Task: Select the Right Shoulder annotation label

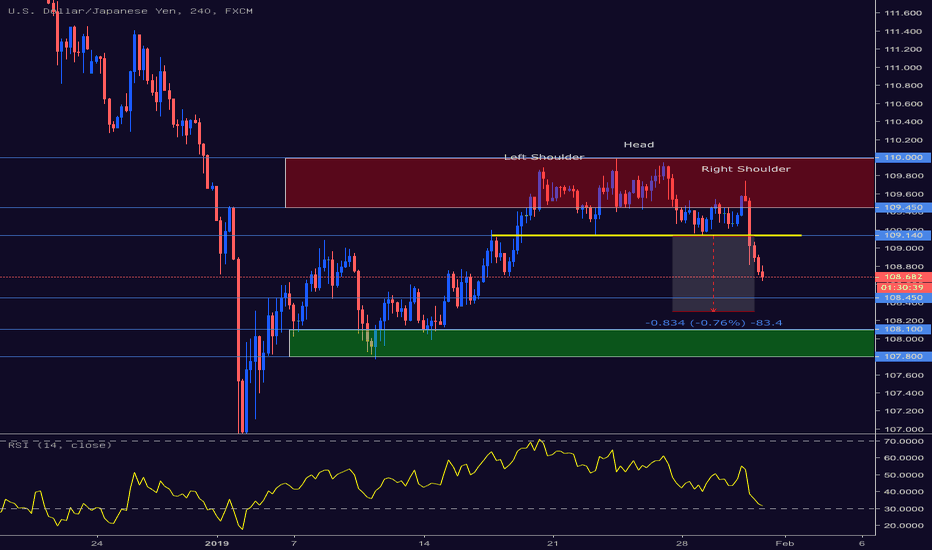Action: click(745, 169)
